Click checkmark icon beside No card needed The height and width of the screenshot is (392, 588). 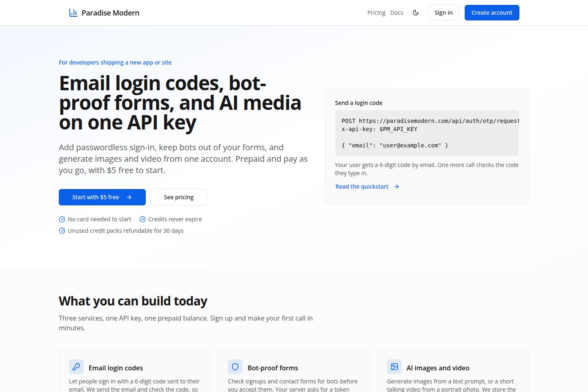point(62,219)
